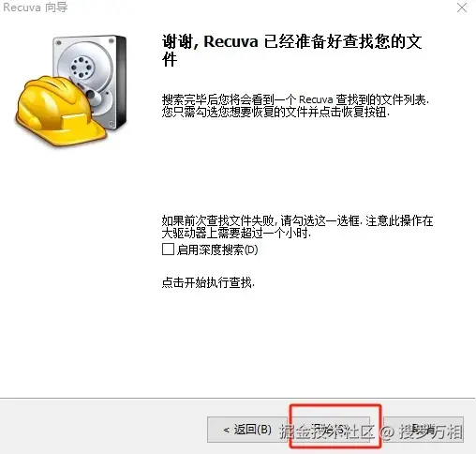Click the circular spindle hub on the drive image

click(x=82, y=67)
